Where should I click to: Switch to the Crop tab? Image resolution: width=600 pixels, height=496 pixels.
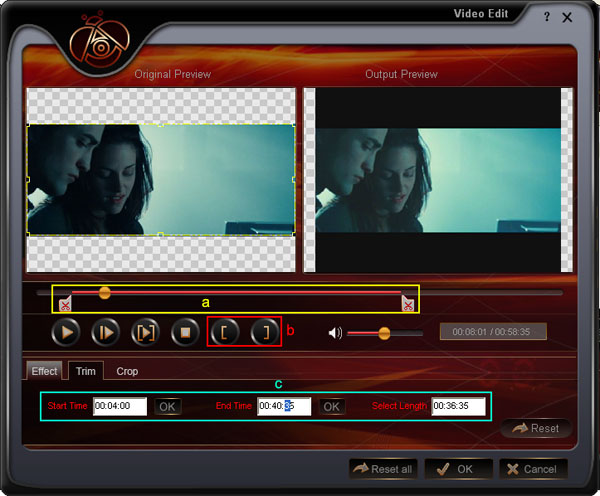pos(127,371)
